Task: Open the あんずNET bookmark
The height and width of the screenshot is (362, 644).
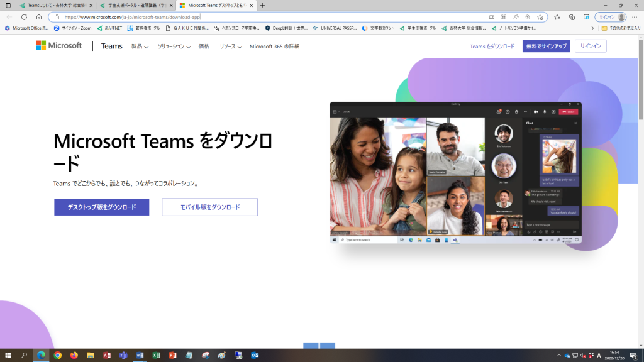Action: 109,28
